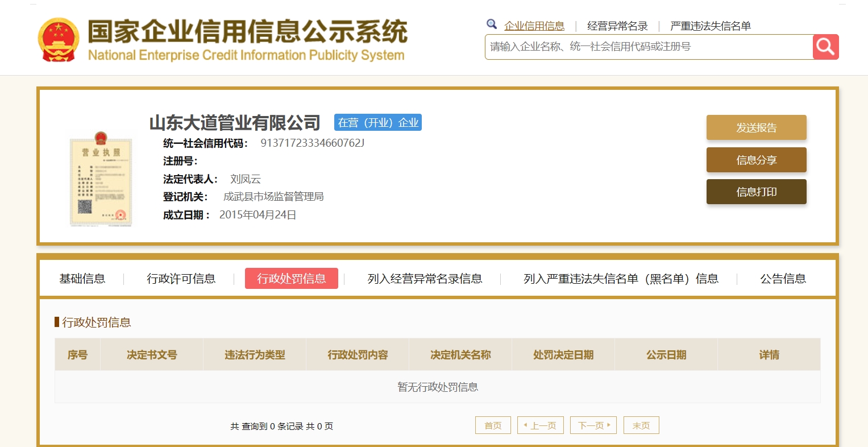868x447 pixels.
Task: Click establishment date 2015年04月24日
Action: [x=258, y=215]
